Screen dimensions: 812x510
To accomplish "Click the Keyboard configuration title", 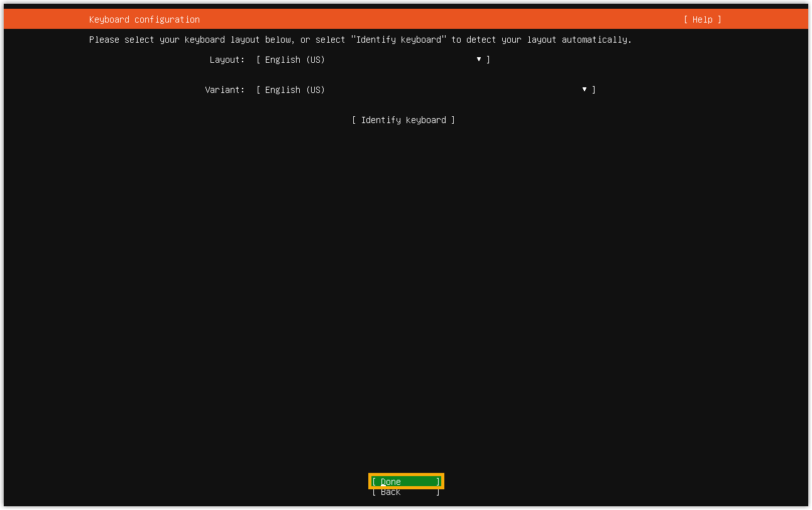I will (x=144, y=19).
